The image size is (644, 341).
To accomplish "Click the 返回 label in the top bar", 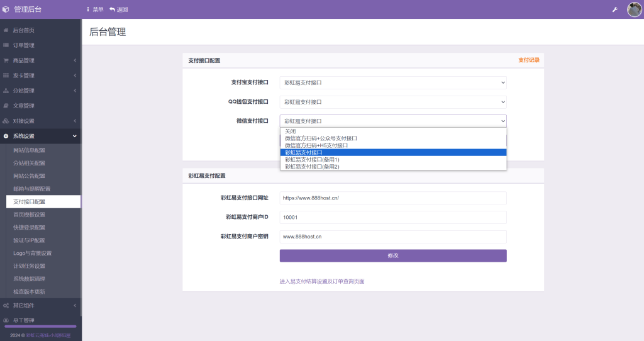I will (123, 9).
